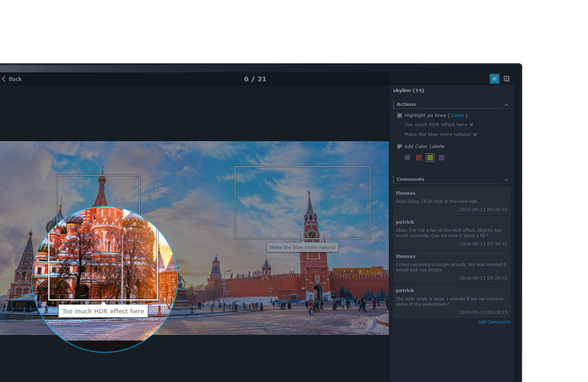Click the 'Too much HDR effect here' label on photo
Screen dimensions: 588x382
(103, 311)
